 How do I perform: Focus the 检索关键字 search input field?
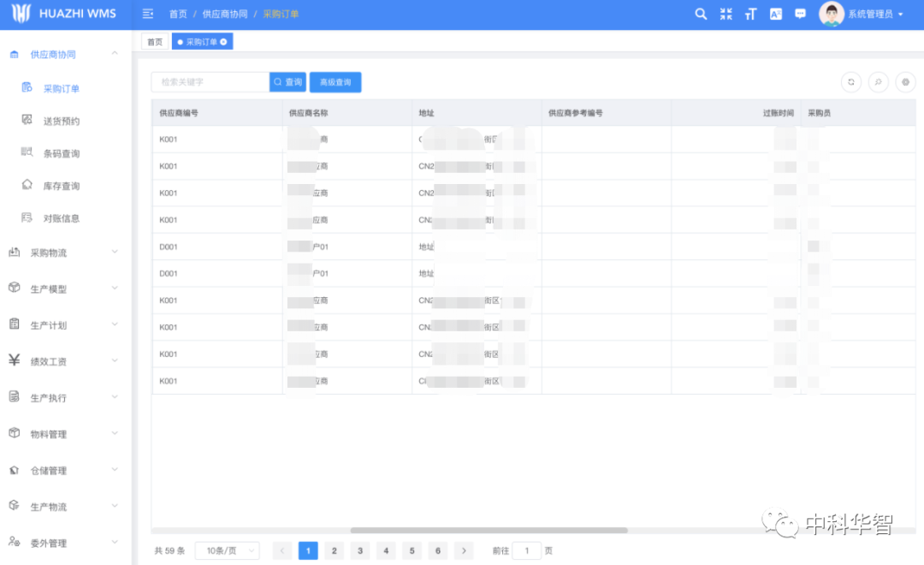pos(210,82)
